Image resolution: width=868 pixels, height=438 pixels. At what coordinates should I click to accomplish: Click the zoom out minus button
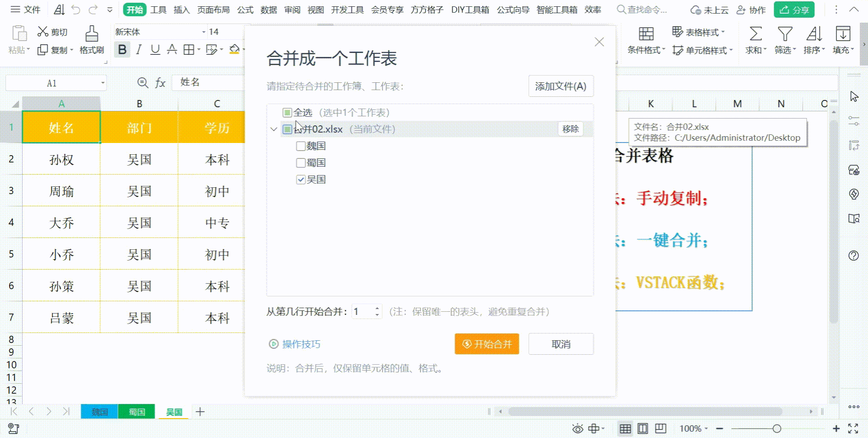pos(720,428)
